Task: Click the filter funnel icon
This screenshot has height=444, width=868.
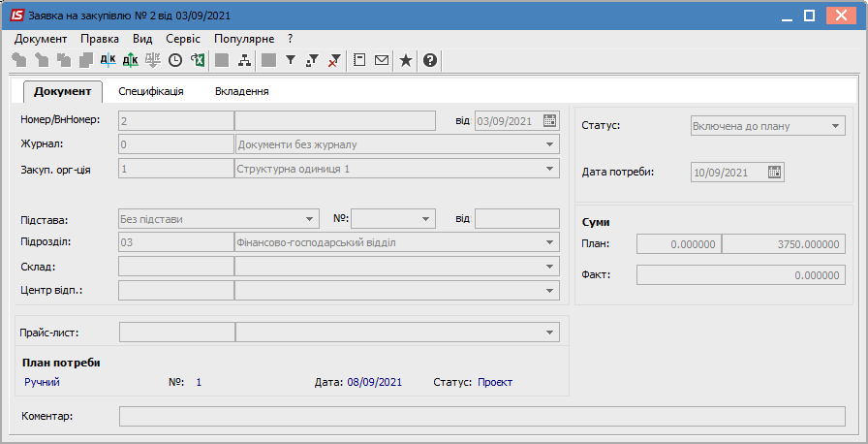Action: (291, 60)
